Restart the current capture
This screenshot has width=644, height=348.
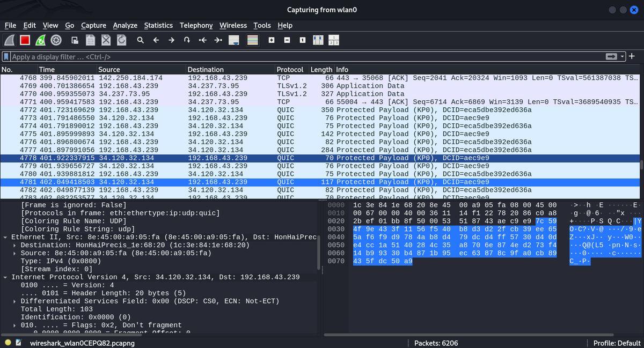pyautogui.click(x=40, y=40)
